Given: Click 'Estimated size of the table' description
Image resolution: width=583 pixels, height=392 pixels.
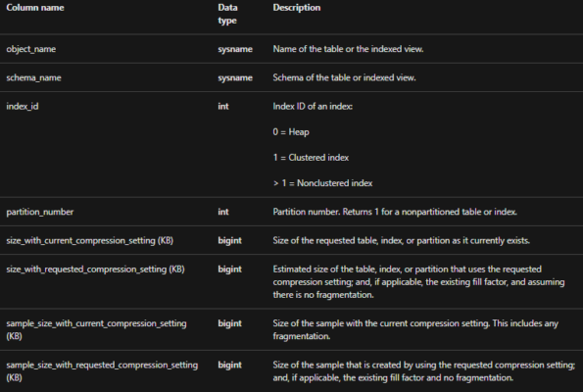Looking at the screenshot, I should click(x=418, y=282).
